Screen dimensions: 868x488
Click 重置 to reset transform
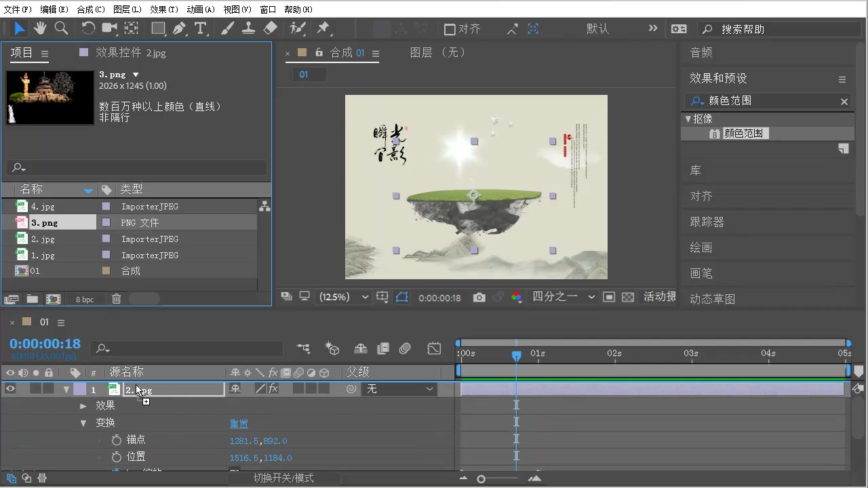click(239, 424)
